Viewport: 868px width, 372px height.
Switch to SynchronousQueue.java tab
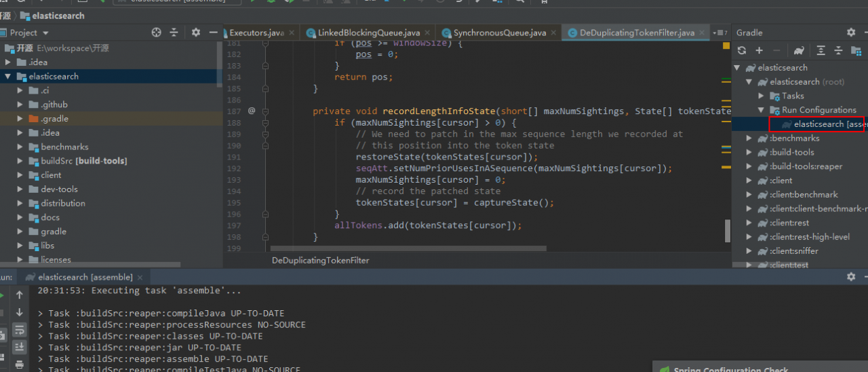[x=500, y=33]
